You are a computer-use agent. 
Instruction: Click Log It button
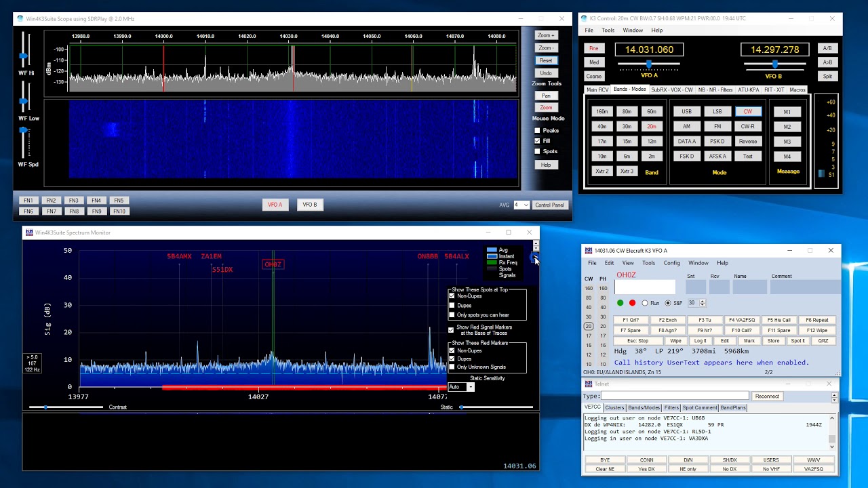[x=701, y=341]
